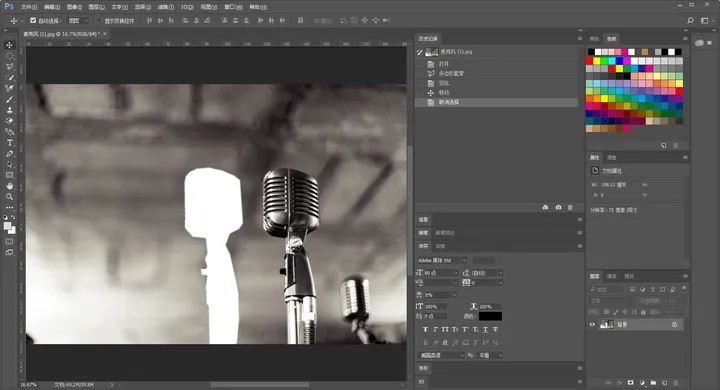The width and height of the screenshot is (720, 390).
Task: Pick the Brush tool in toolbox
Action: pyautogui.click(x=10, y=100)
